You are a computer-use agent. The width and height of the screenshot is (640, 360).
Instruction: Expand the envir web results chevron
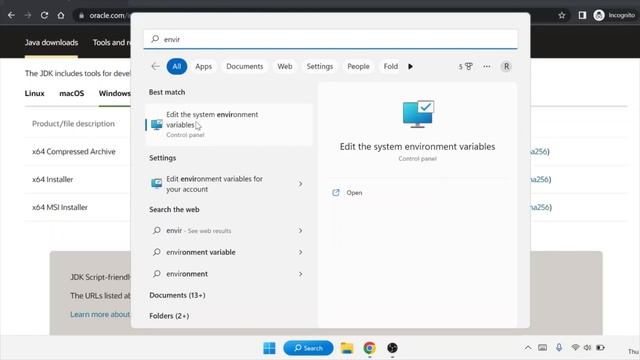click(300, 231)
